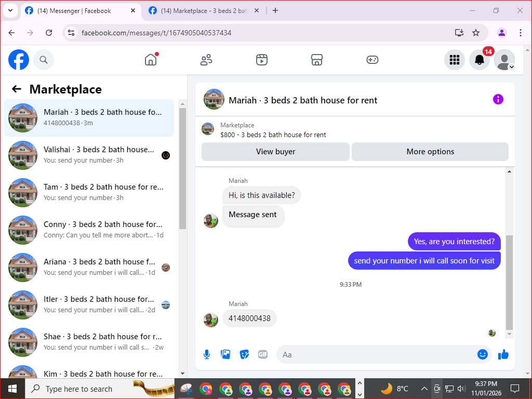Go to the Home feed icon
532x399 pixels.
[x=151, y=60]
